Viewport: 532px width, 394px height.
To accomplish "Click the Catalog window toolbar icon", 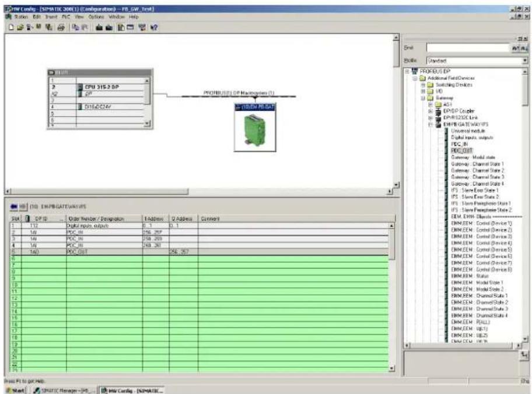I will [130, 27].
